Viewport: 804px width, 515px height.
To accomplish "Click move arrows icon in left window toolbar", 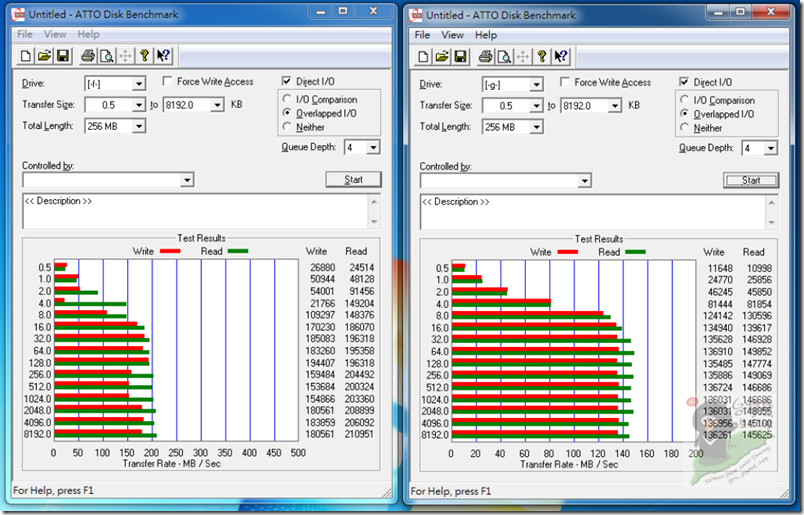I will coord(125,55).
